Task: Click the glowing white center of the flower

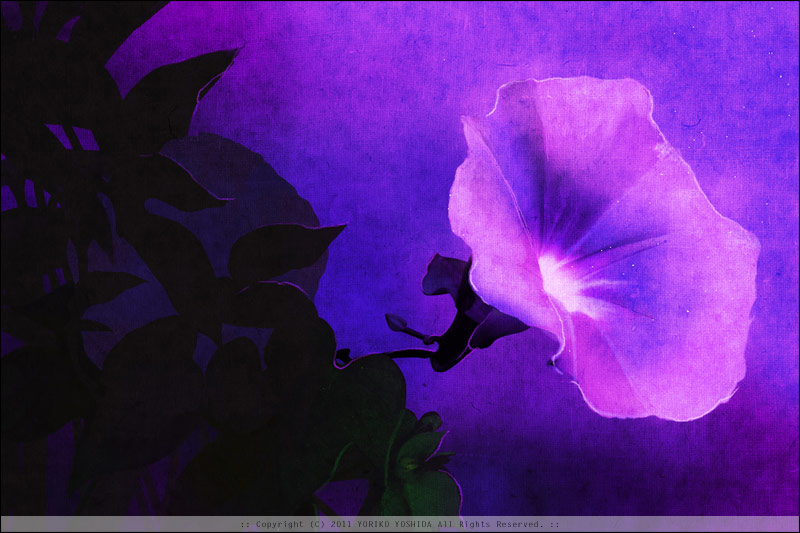Action: click(x=560, y=278)
